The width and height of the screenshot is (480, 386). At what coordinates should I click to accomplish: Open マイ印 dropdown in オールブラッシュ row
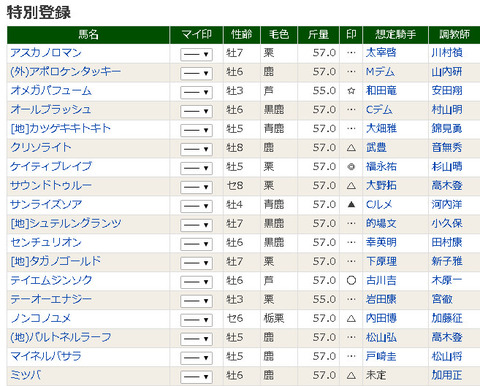click(196, 111)
